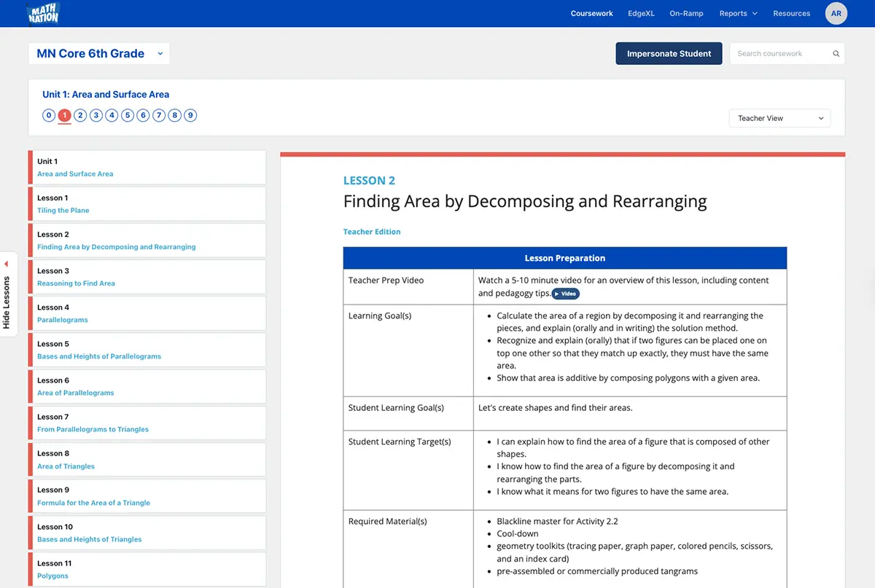Image resolution: width=875 pixels, height=588 pixels.
Task: Open the AR user avatar menu
Action: click(836, 13)
